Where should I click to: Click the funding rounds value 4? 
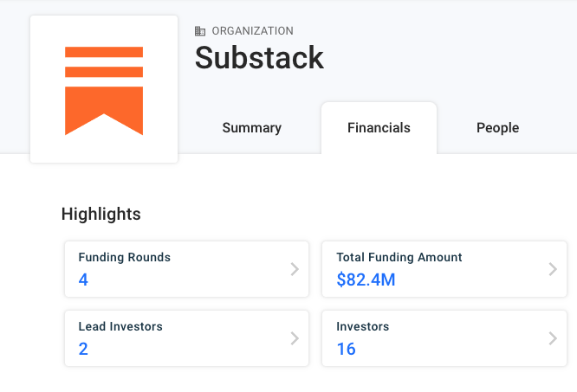83,280
